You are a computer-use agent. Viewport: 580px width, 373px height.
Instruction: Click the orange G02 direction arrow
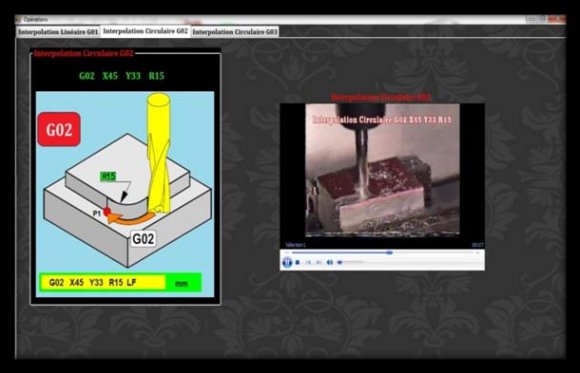pyautogui.click(x=130, y=218)
